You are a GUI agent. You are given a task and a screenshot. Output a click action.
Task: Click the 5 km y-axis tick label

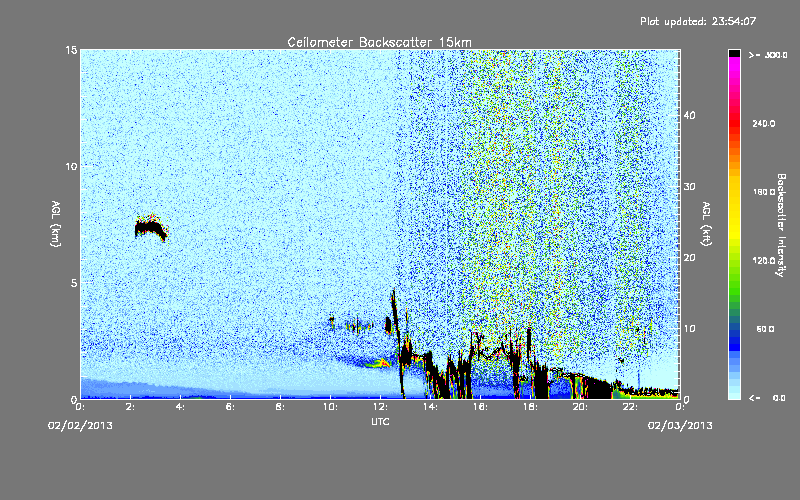click(73, 283)
